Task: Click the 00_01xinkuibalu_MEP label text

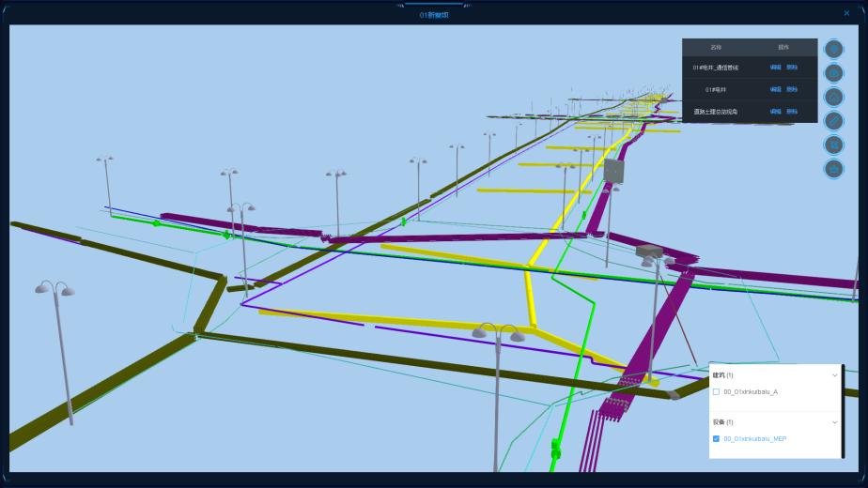Action: pos(754,438)
